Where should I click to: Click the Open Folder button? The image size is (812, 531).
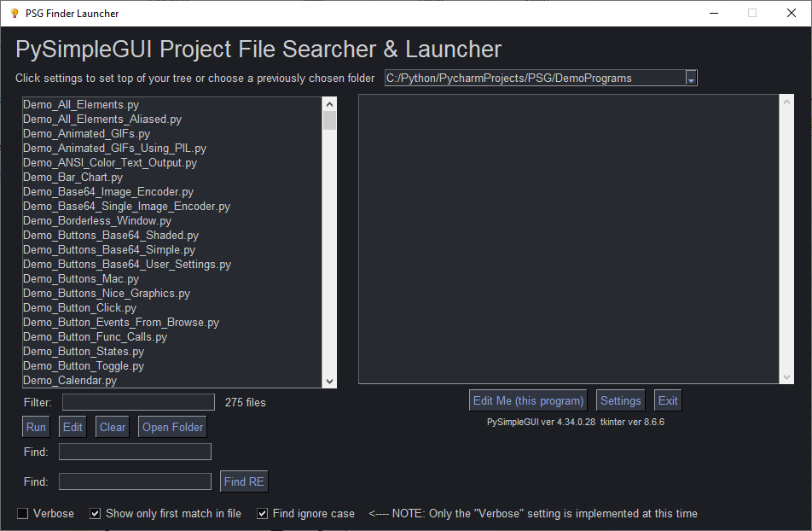point(172,427)
